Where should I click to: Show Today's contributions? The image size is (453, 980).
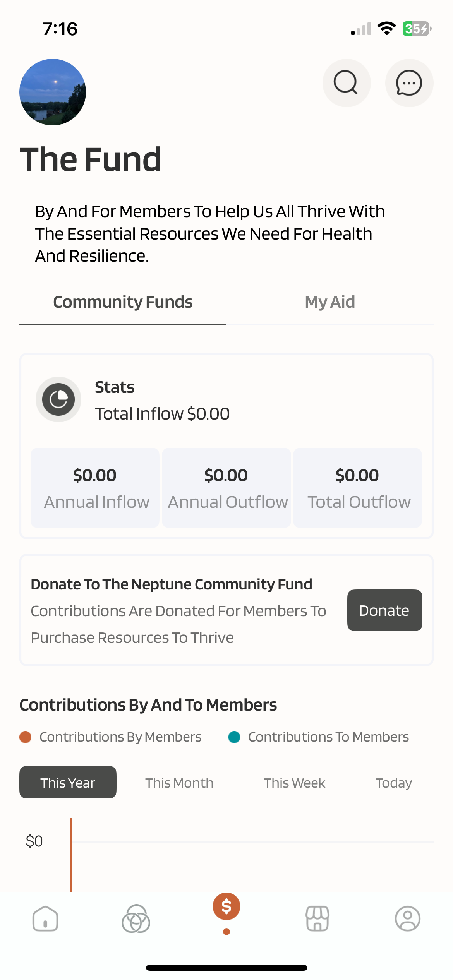tap(393, 783)
